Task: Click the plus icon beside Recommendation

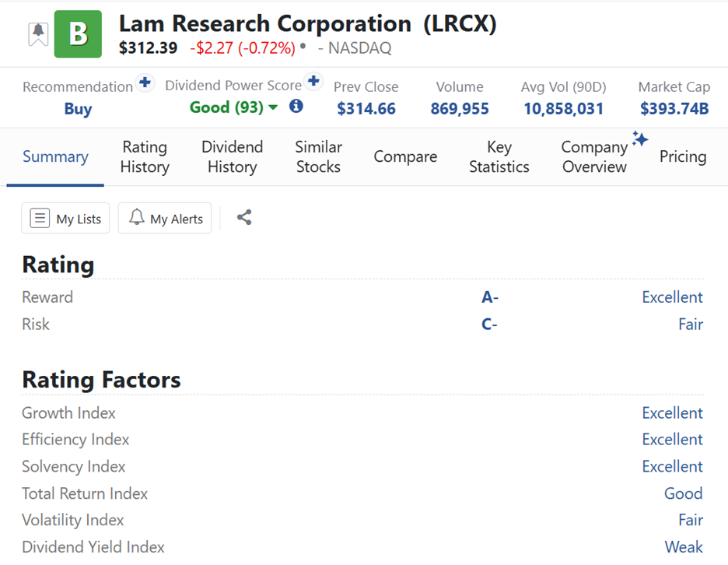Action: (145, 82)
